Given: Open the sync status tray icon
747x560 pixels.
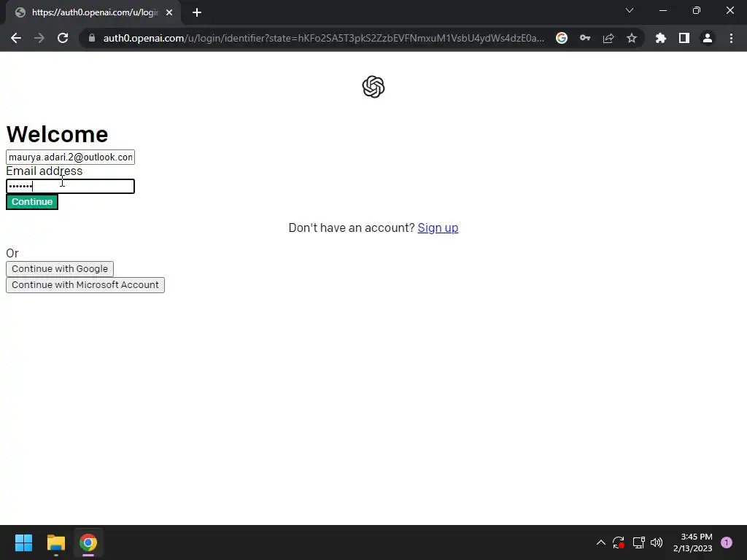Looking at the screenshot, I should 619,542.
